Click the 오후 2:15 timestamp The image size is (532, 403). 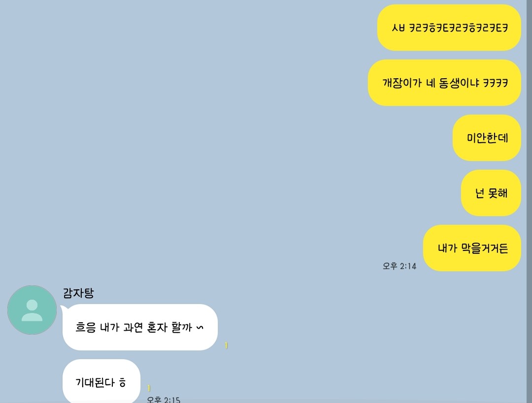tap(163, 400)
